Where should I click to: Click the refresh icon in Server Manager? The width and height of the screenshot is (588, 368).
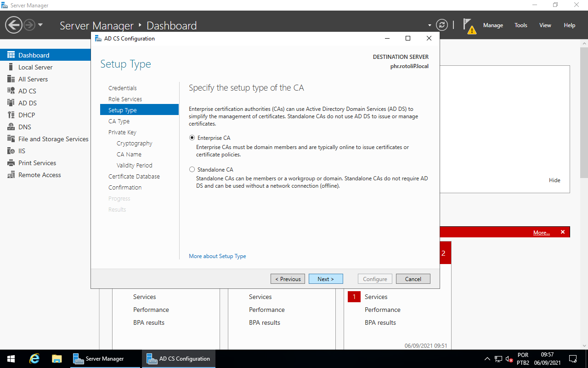(x=442, y=25)
